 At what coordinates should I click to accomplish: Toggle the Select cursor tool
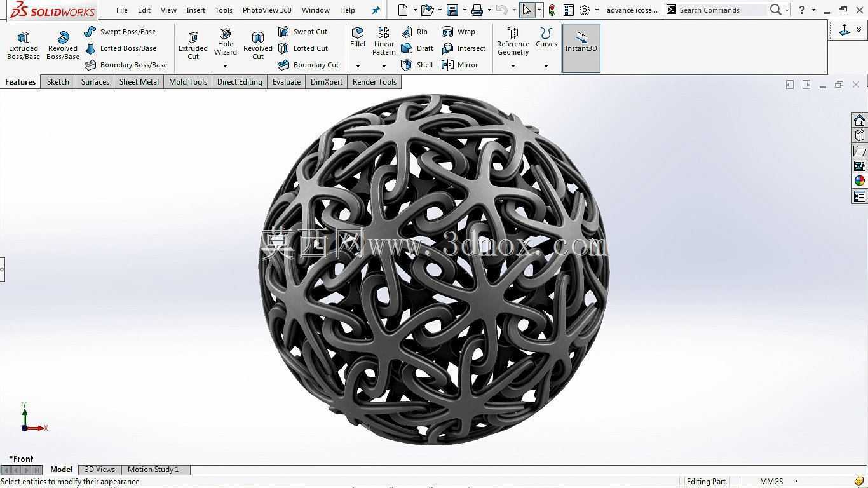[x=527, y=10]
